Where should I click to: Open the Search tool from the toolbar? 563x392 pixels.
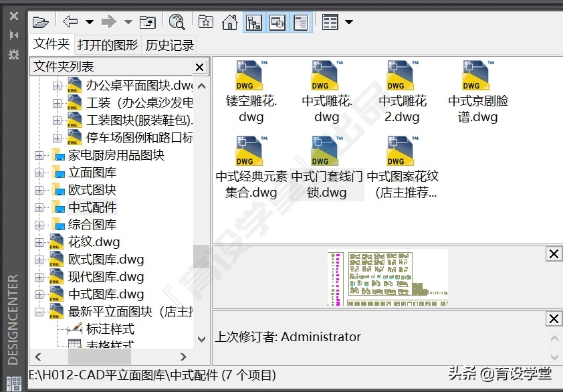[177, 21]
